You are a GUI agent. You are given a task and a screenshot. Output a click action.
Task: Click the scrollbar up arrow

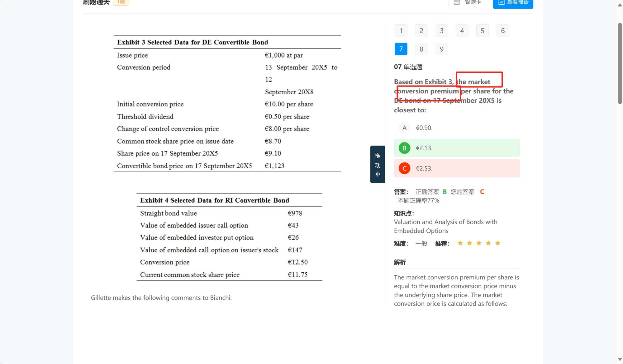tap(620, 5)
